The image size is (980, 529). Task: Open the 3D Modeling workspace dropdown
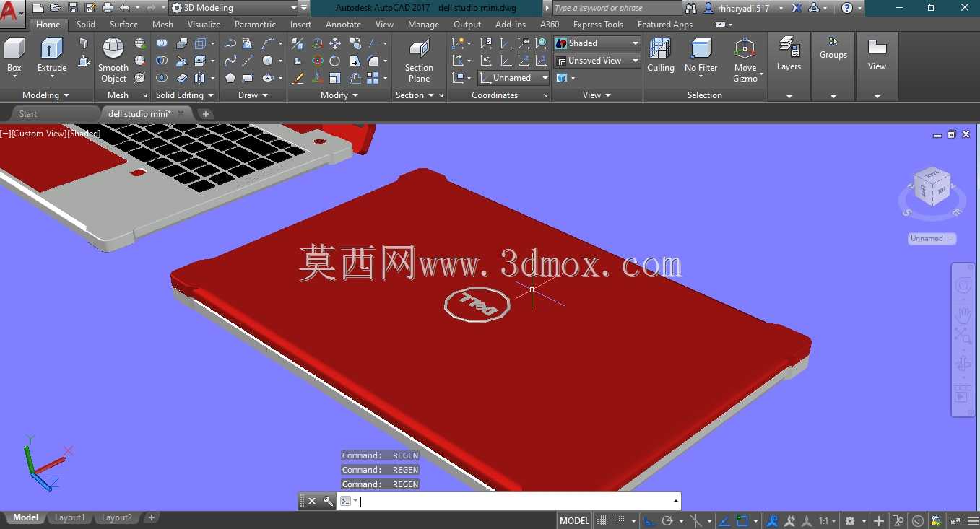click(x=234, y=8)
